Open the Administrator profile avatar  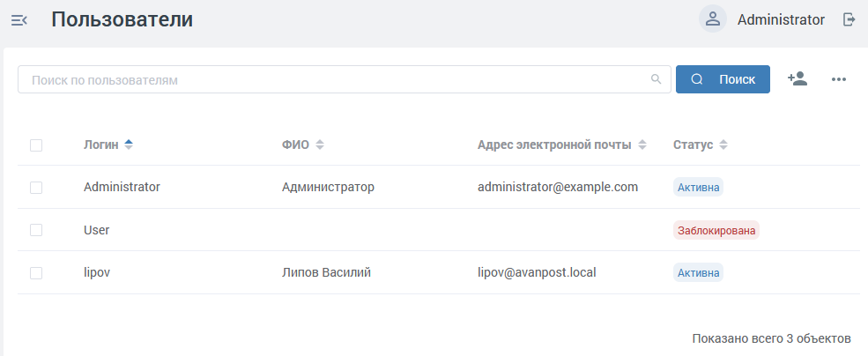coord(712,19)
